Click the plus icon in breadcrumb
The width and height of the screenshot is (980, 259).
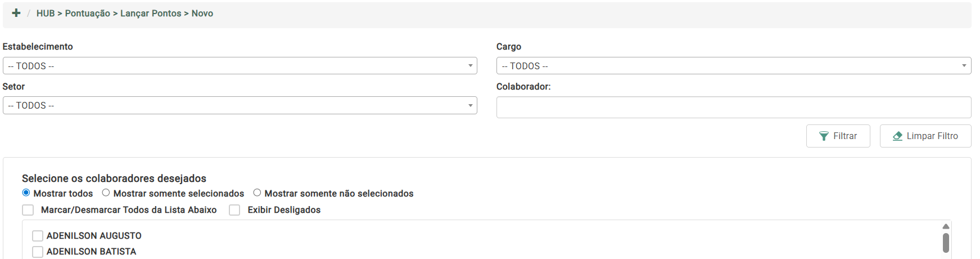[x=16, y=13]
